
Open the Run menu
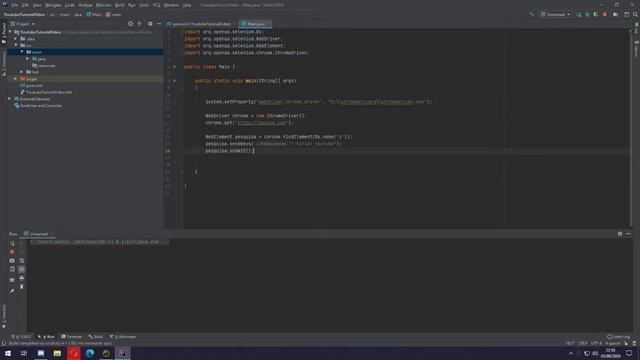pos(131,5)
